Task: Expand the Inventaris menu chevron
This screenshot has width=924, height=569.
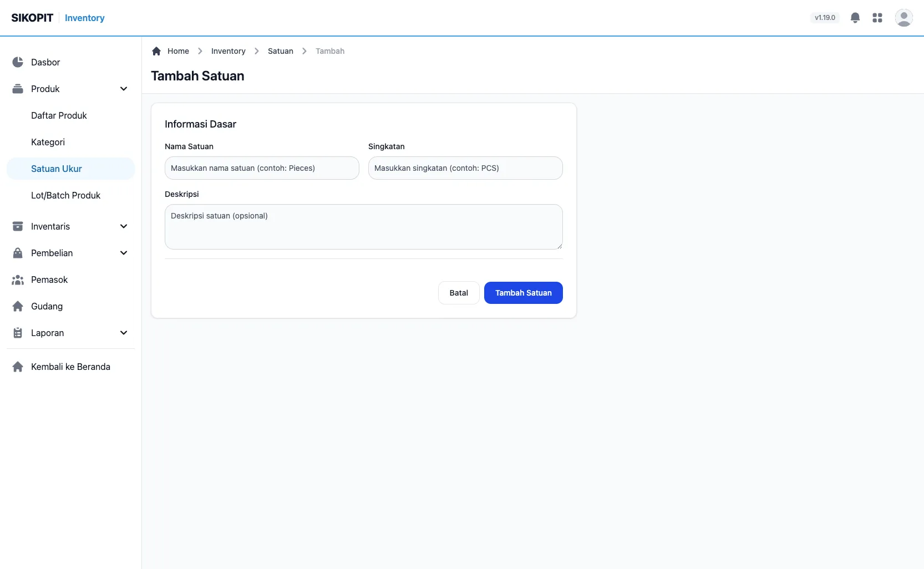Action: coord(124,226)
